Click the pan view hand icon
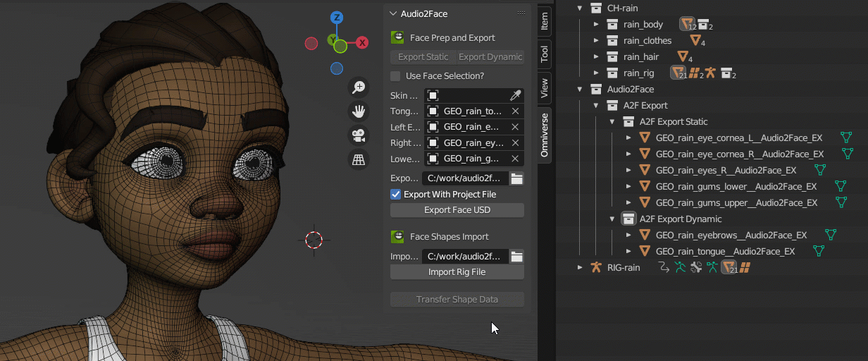This screenshot has height=361, width=868. point(359,111)
